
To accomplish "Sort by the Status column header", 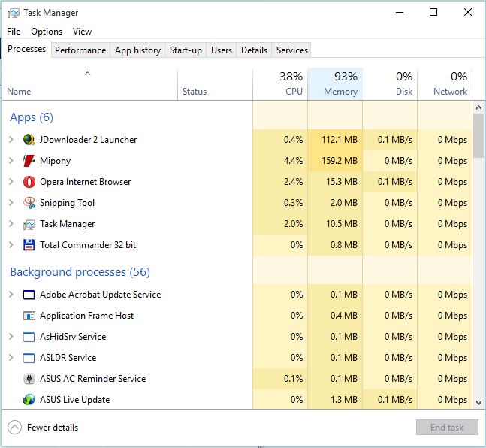I will (x=215, y=84).
